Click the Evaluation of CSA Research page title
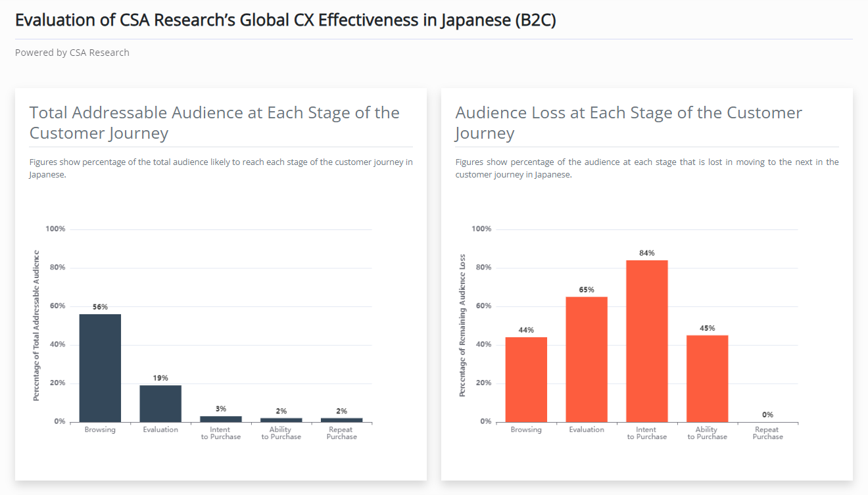The height and width of the screenshot is (495, 868). tap(285, 20)
